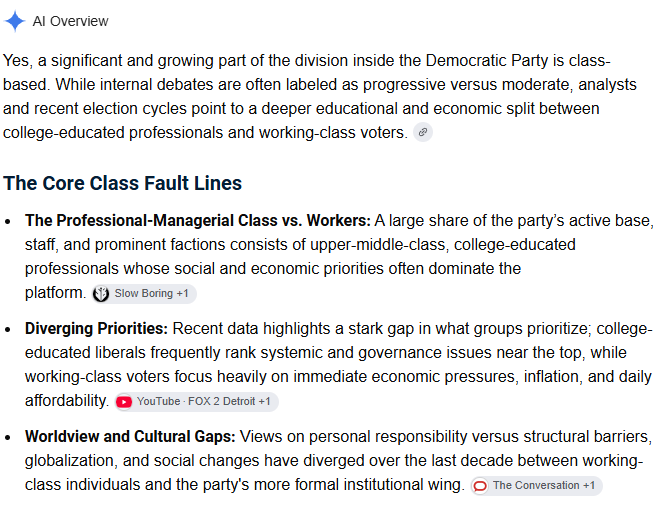The image size is (666, 517).
Task: Open the YouTube FOX 2 Detroit source chip
Action: [x=197, y=401]
